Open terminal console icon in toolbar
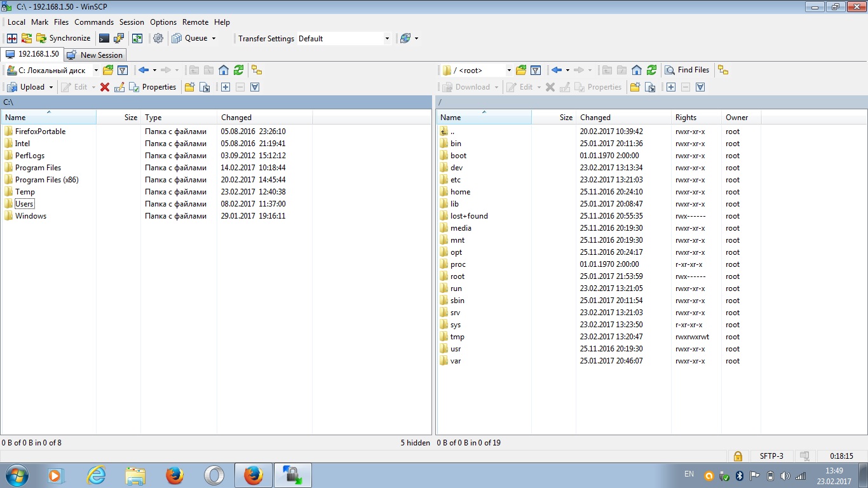The width and height of the screenshot is (868, 488). 104,38
